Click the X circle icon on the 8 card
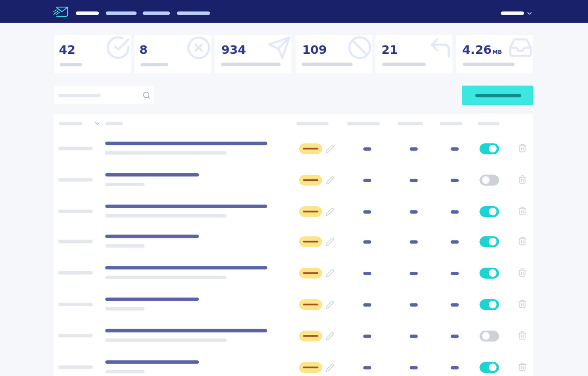Screen dimensions: 588x376 (199, 48)
